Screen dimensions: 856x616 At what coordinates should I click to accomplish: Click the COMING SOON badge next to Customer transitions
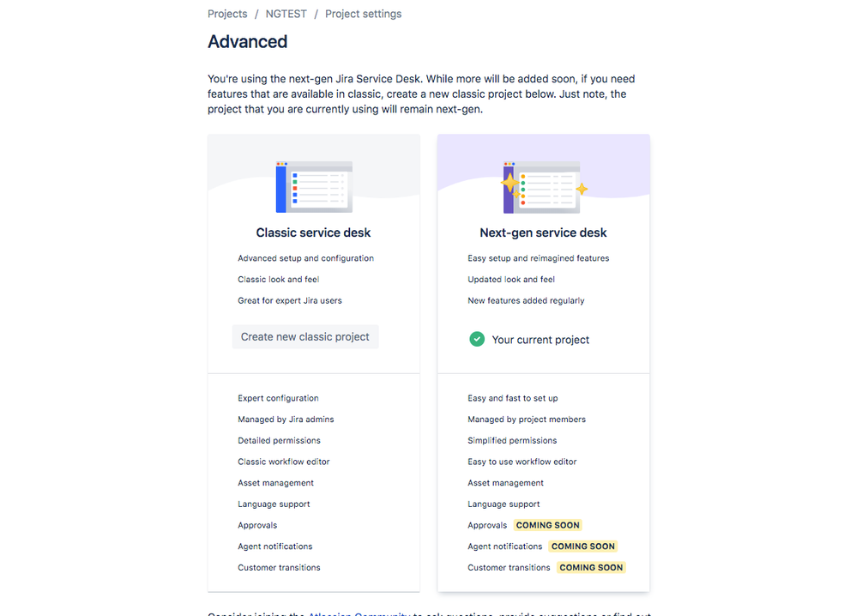[591, 567]
